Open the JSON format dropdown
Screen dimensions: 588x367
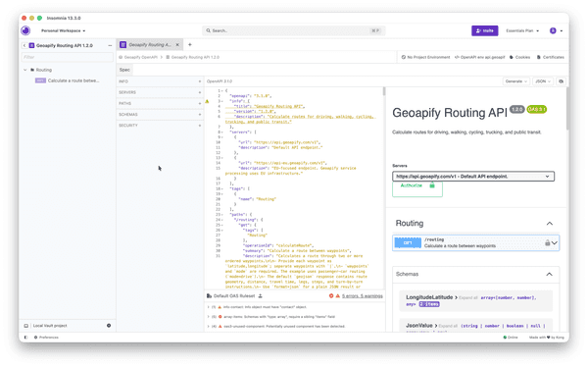tap(543, 81)
